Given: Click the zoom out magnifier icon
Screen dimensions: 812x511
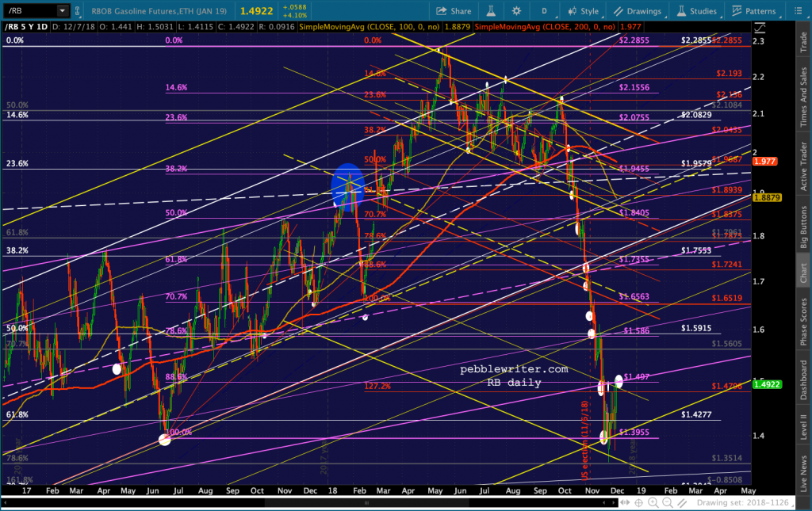Looking at the screenshot, I should 668,502.
